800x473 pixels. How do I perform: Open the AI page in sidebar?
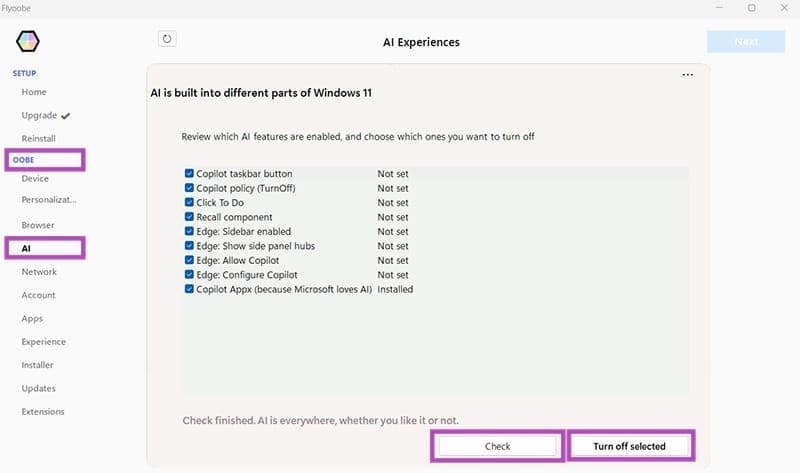(27, 248)
